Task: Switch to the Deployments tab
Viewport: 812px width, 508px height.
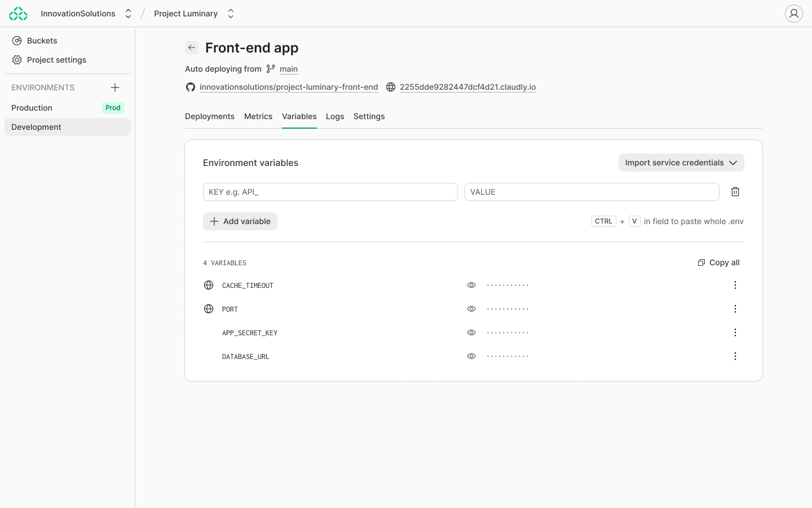Action: pos(210,116)
